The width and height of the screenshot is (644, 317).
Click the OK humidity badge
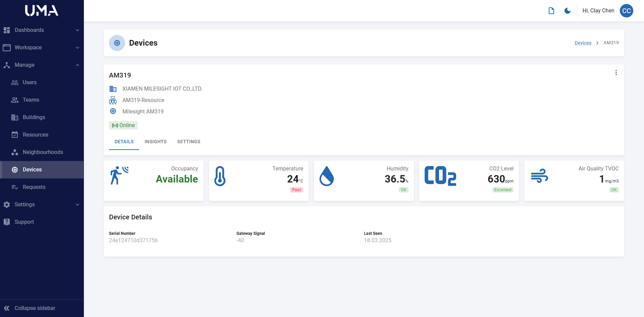click(x=404, y=190)
